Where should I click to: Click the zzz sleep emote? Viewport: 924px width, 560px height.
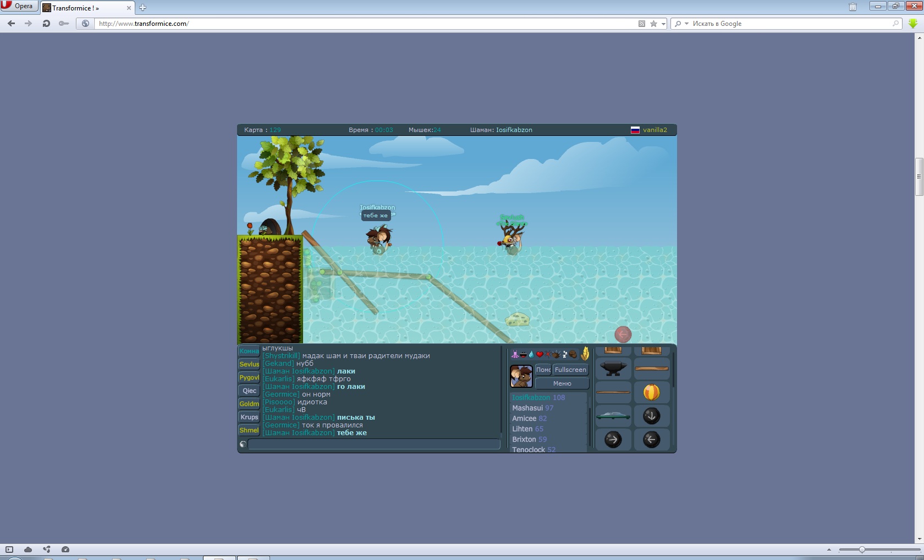(x=565, y=354)
